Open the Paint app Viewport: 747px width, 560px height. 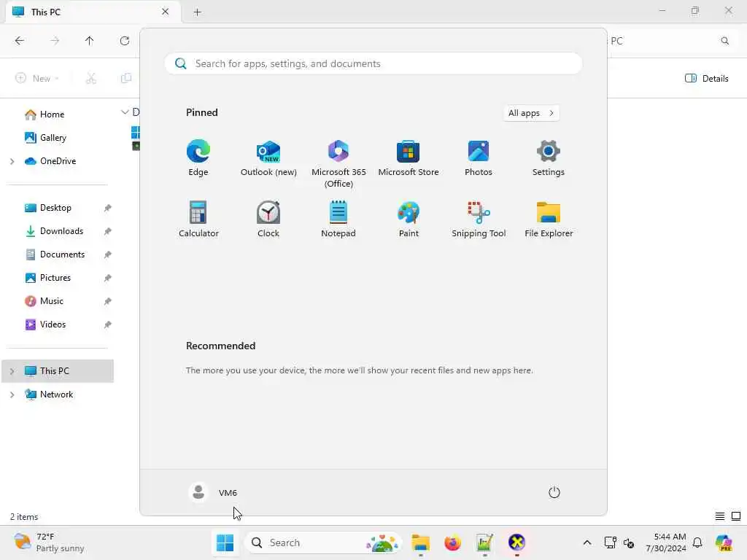click(409, 219)
